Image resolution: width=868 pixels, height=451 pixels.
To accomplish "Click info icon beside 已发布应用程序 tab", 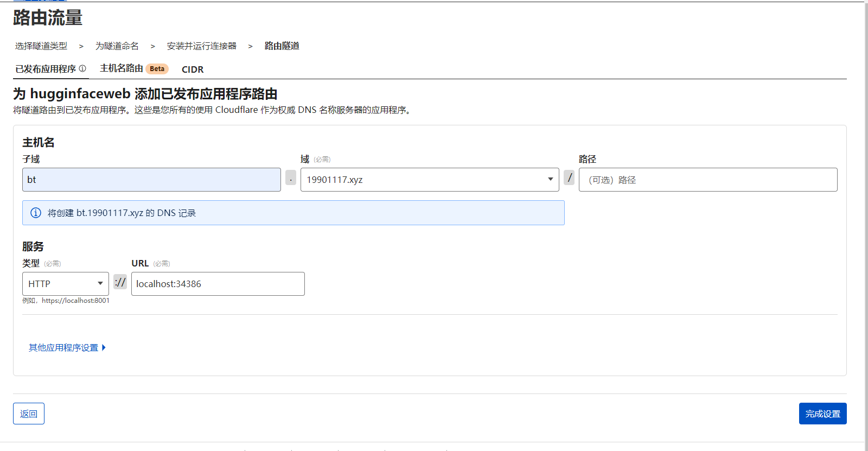I will pyautogui.click(x=82, y=68).
